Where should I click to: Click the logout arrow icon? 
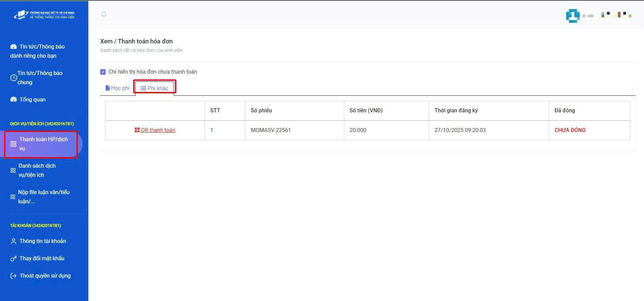(x=14, y=276)
